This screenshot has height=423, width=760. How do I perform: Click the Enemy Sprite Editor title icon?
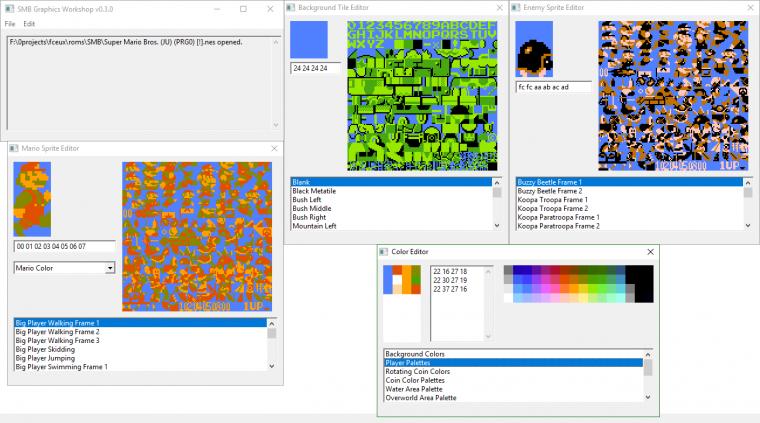pyautogui.click(x=516, y=8)
